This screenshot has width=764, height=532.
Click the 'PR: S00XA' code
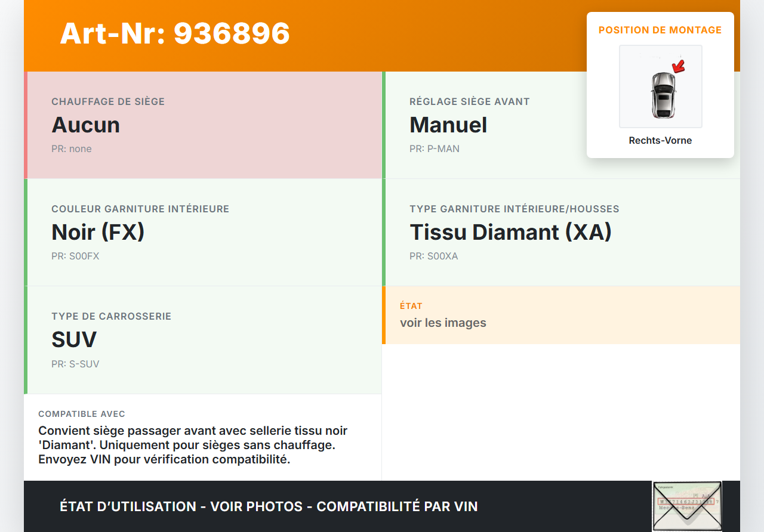click(434, 256)
